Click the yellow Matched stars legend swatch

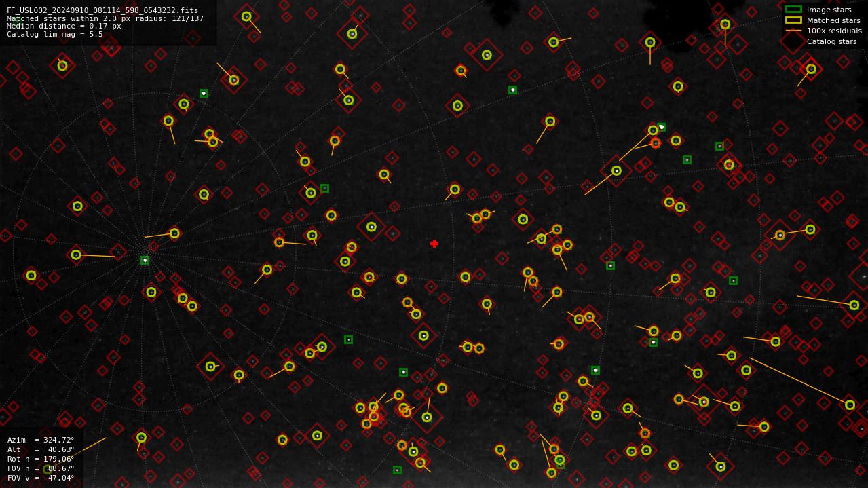pos(793,20)
